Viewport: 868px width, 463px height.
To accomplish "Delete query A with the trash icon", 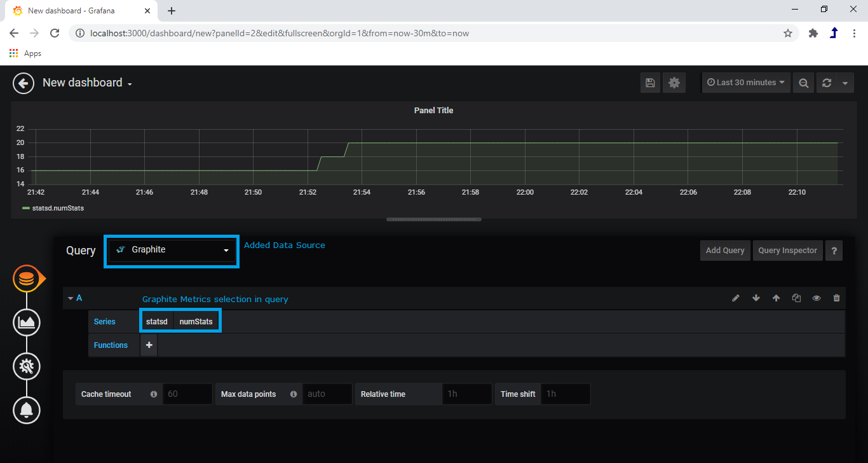I will click(836, 298).
